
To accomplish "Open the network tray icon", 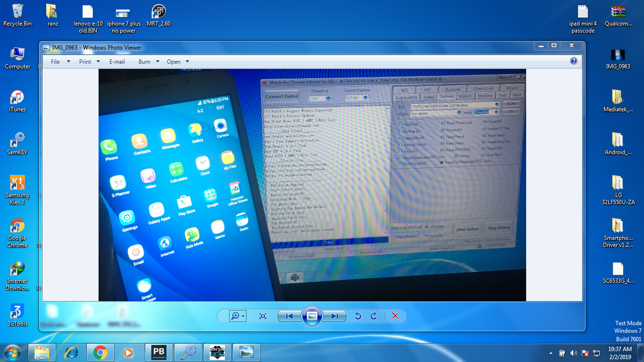I will (x=596, y=353).
